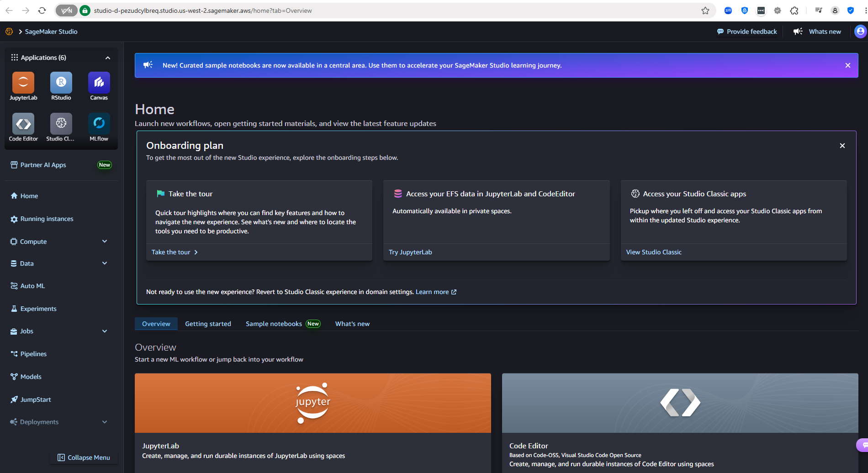This screenshot has width=868, height=473.
Task: Open the Code Editor application icon
Action: [23, 124]
